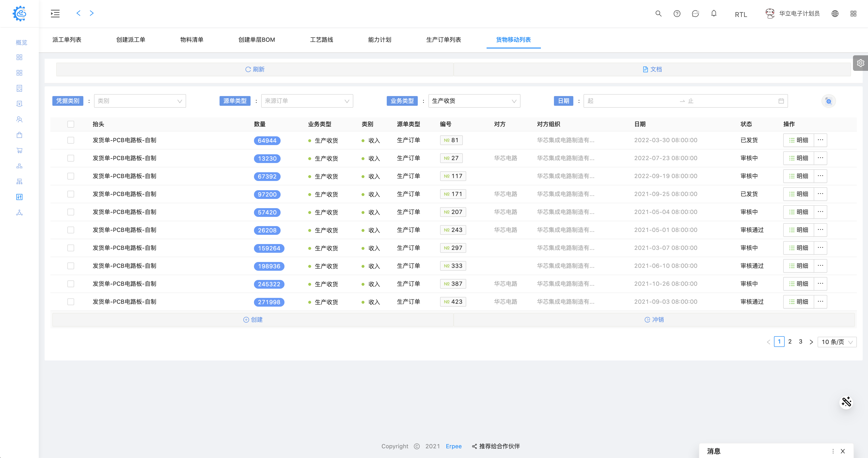Switch to the 生产订单列表 tab
The width and height of the screenshot is (868, 458).
coord(443,40)
